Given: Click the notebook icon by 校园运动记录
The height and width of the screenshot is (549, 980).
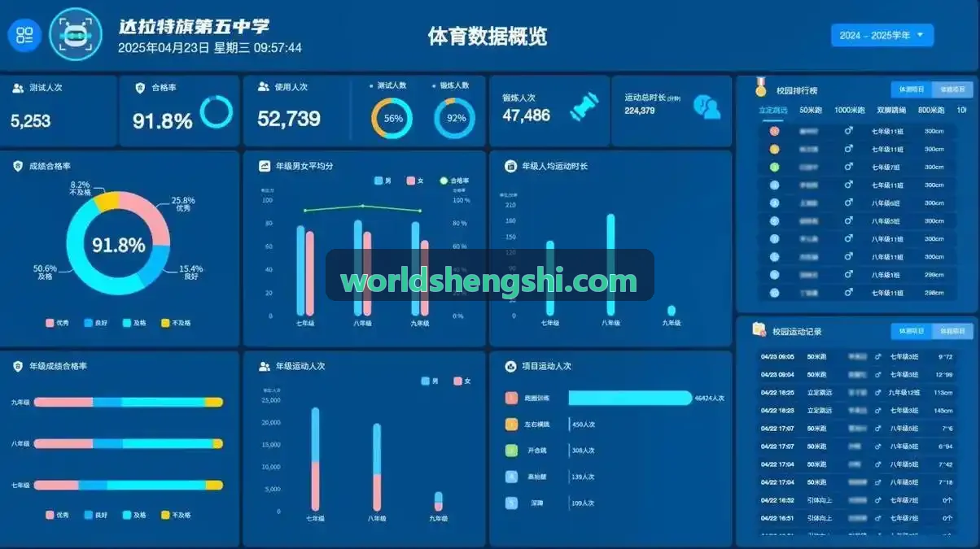Looking at the screenshot, I should tap(759, 329).
